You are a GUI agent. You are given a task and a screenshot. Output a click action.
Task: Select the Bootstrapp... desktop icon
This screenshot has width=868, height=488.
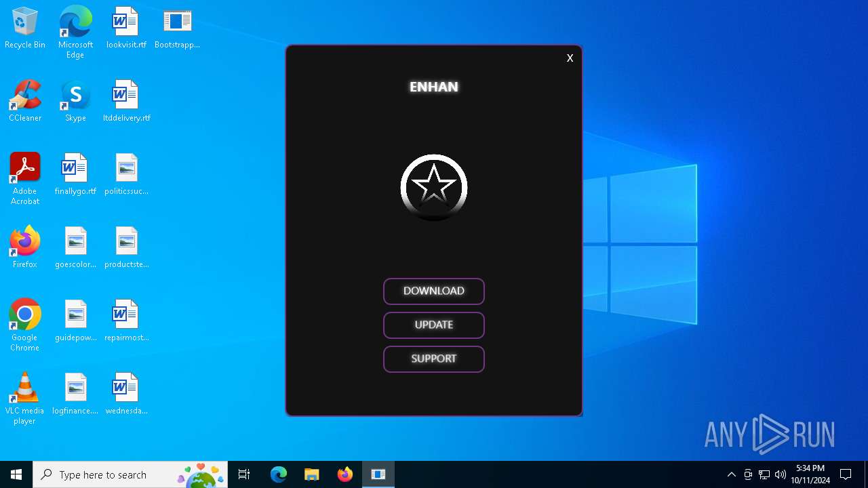177,28
